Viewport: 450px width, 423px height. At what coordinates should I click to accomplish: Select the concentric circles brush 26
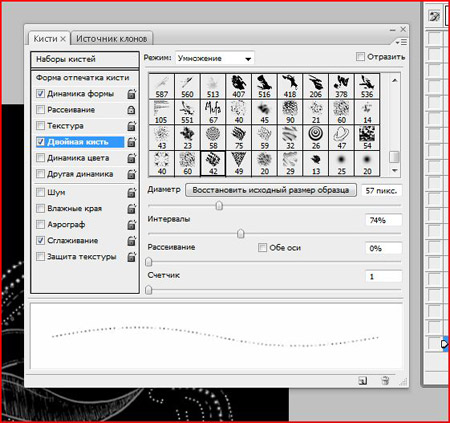315,138
